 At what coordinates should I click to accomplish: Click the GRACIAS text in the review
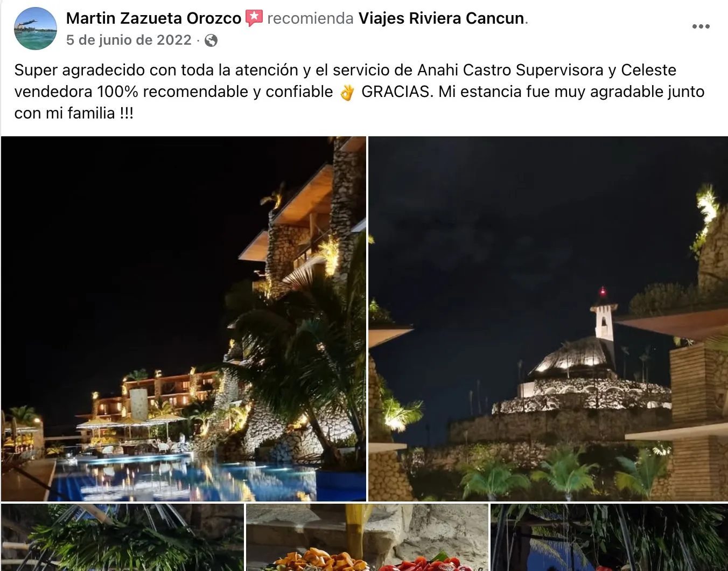click(x=396, y=92)
